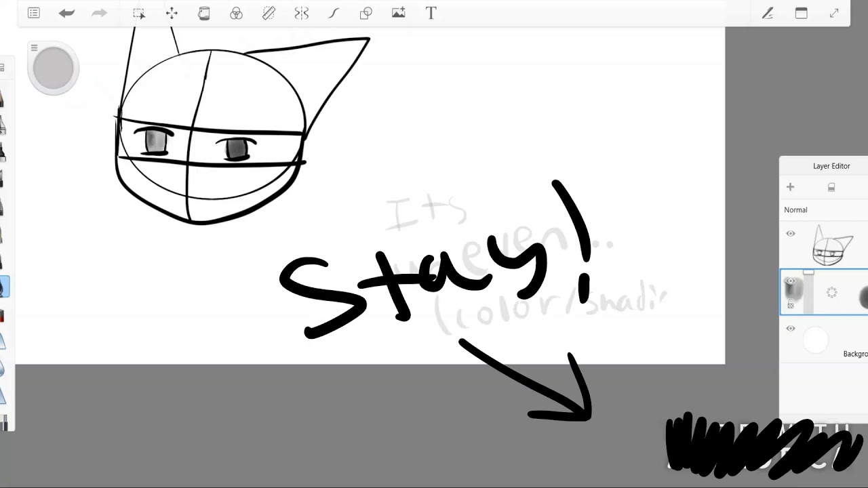Toggle fullscreen with the expand arrows
The width and height of the screenshot is (868, 488).
(x=834, y=13)
